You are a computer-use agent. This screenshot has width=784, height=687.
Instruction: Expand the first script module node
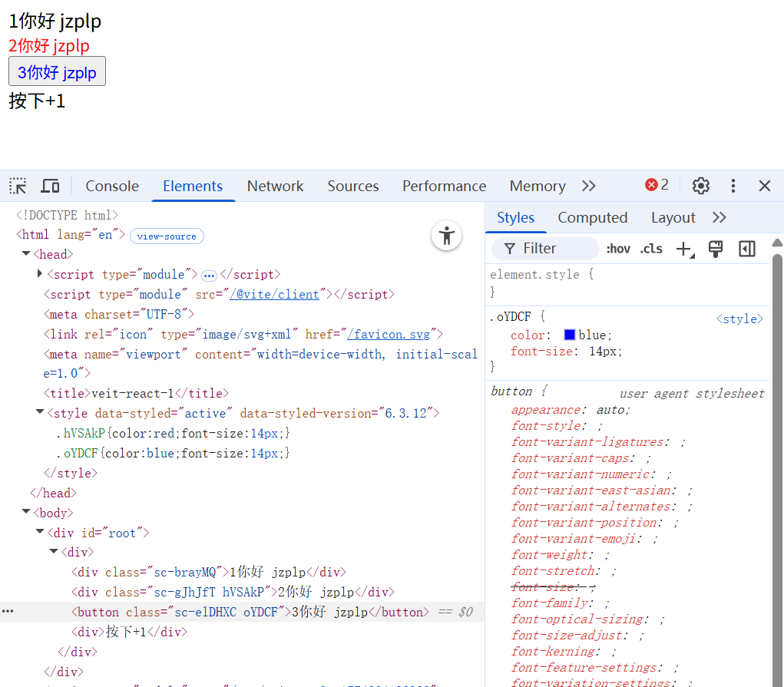pyautogui.click(x=40, y=274)
